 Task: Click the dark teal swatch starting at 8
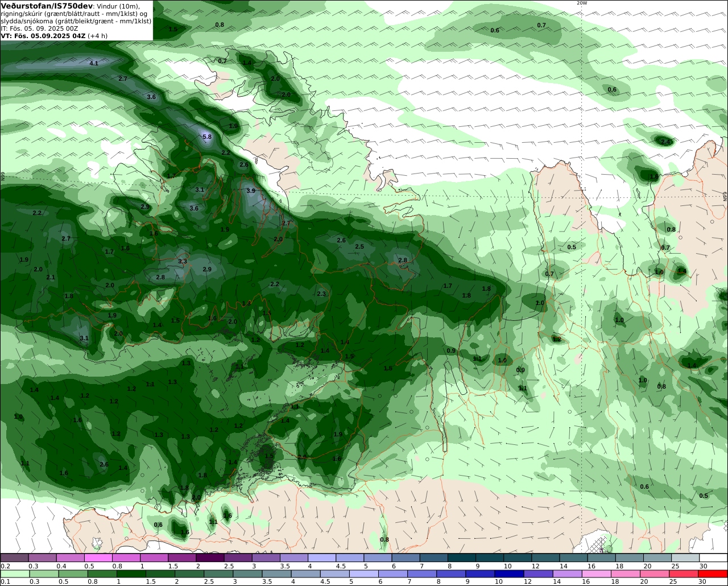point(461,558)
